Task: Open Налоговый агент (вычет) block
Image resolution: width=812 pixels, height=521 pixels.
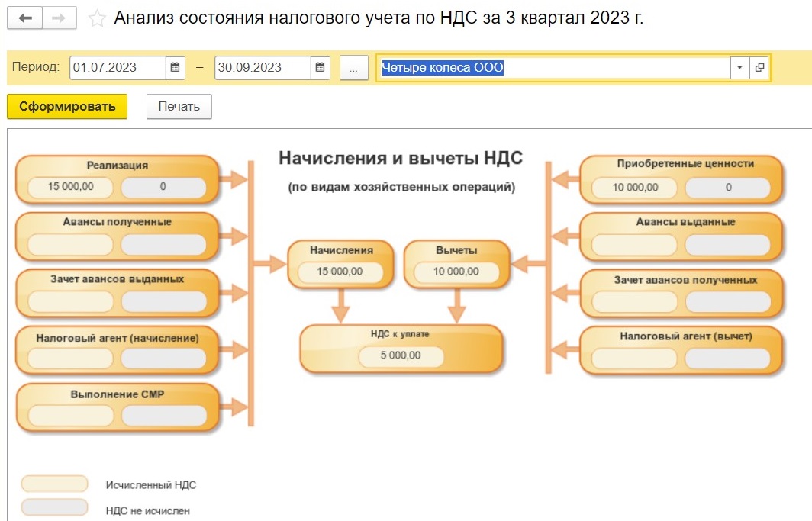Action: [681, 350]
